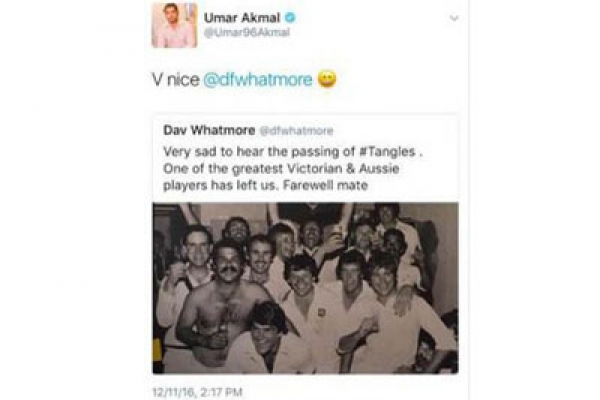Image resolution: width=600 pixels, height=400 pixels.
Task: Follow the blue @dfwhatmore mention
Action: point(258,80)
